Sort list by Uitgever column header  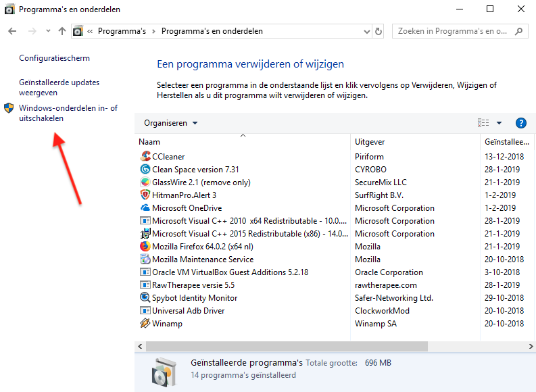coord(370,142)
